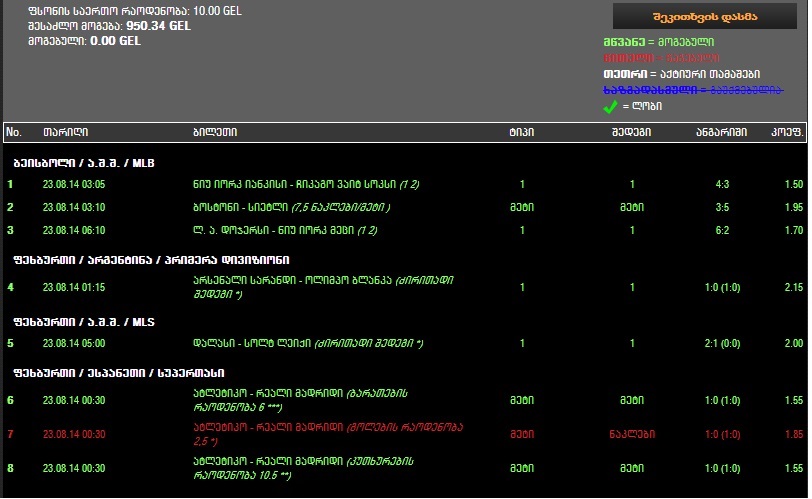
Task: Open the ესპანეთი / სუპერთასი section header
Action: (x=119, y=373)
